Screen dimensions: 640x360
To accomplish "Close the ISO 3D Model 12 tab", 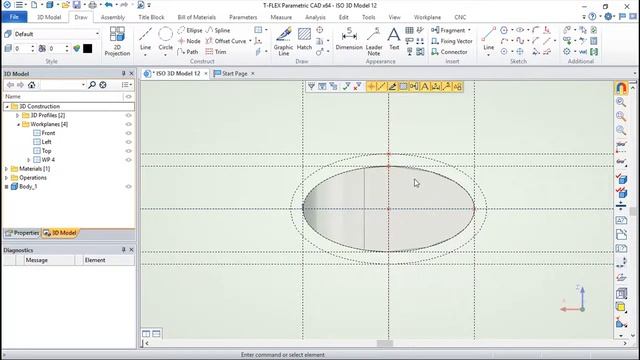I will 206,73.
